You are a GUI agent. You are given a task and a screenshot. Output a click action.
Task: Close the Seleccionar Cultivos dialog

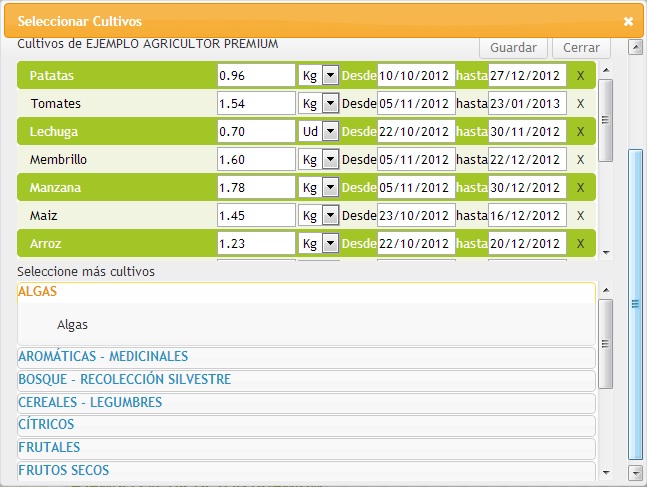point(628,21)
